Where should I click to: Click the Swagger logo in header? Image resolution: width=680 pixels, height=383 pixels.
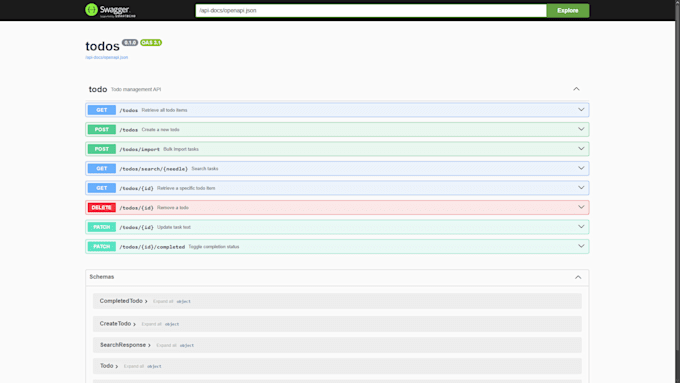[x=110, y=10]
